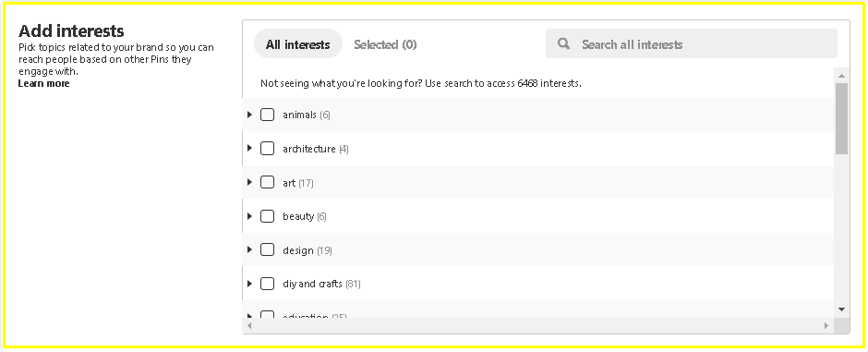Expand the diy and crafts arrow
This screenshot has width=868, height=352.
click(x=249, y=284)
